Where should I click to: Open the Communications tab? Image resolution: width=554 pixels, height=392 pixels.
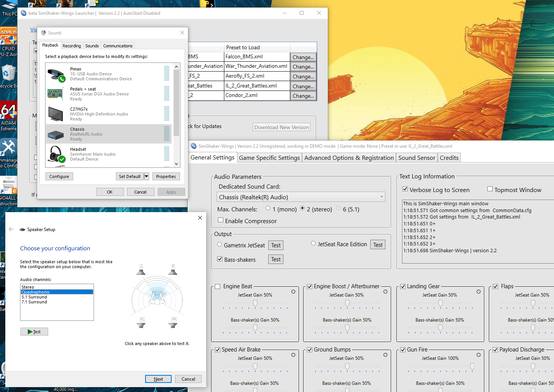click(x=118, y=46)
